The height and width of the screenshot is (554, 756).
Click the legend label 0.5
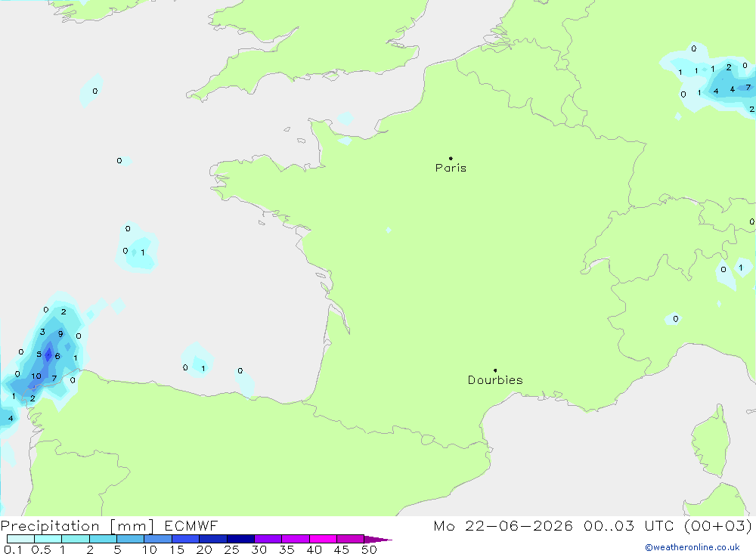(41, 549)
